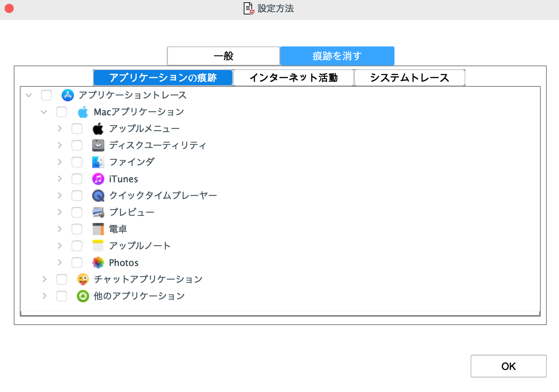
Task: Tick the アップルメニュー checkbox
Action: pos(77,129)
